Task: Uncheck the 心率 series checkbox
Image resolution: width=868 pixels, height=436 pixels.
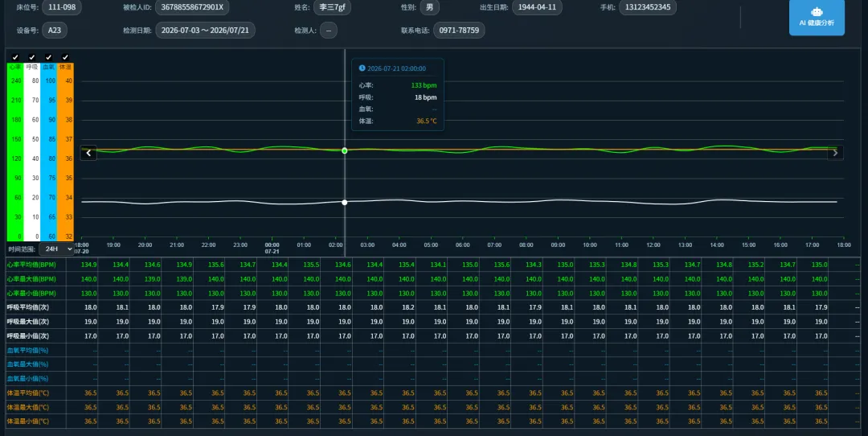Action: [x=15, y=57]
